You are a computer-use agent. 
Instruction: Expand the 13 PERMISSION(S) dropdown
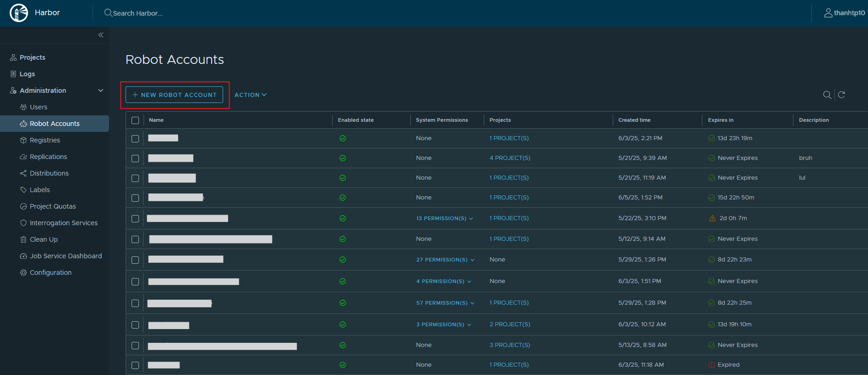[444, 218]
